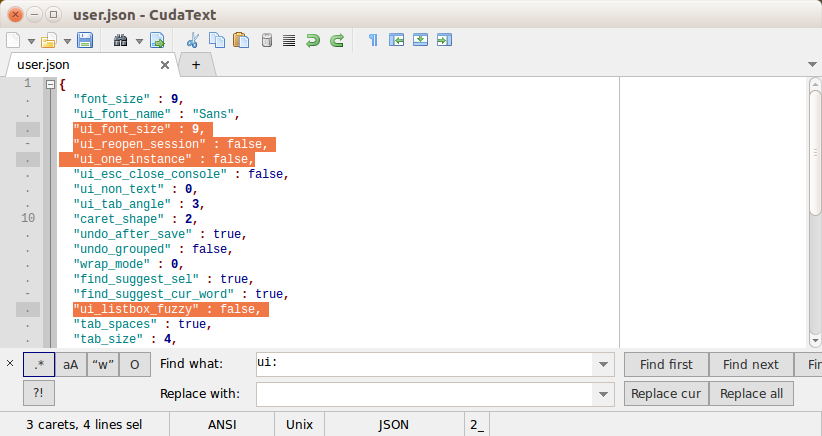Toggle unprinted characters pilcrow icon
This screenshot has width=822, height=436.
point(373,40)
